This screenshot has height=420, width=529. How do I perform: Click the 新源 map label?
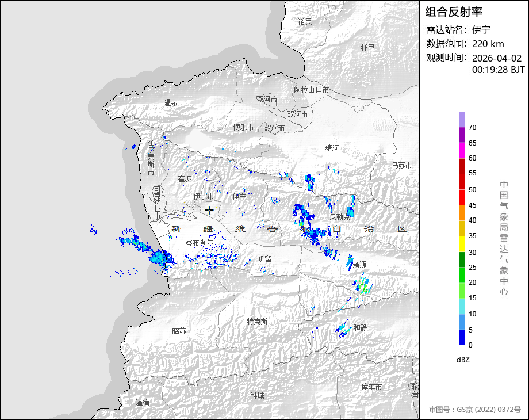click(359, 265)
